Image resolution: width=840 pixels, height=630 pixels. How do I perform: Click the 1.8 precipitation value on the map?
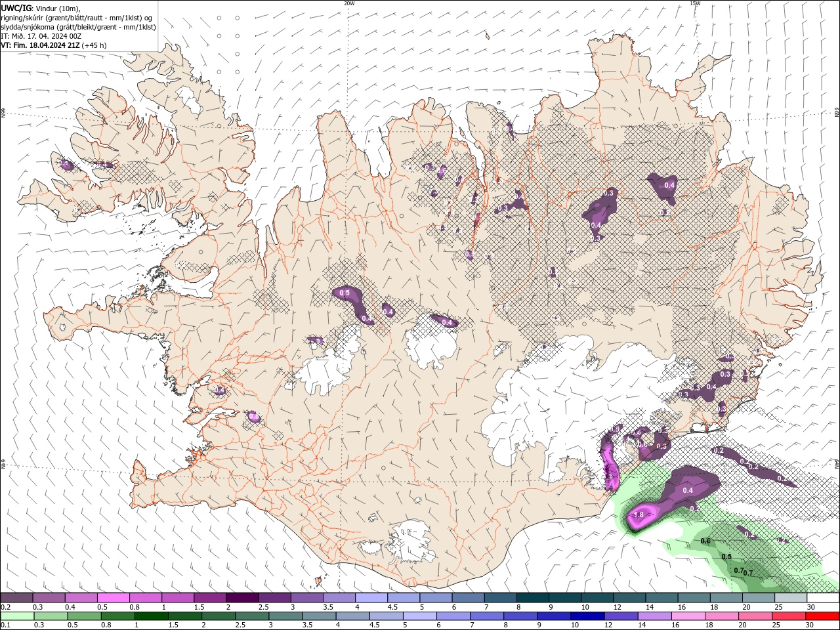tap(639, 515)
